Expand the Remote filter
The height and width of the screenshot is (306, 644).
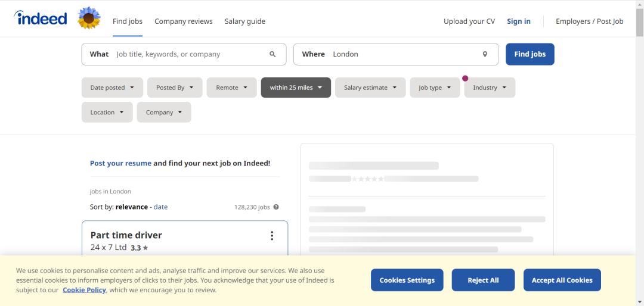pyautogui.click(x=231, y=88)
